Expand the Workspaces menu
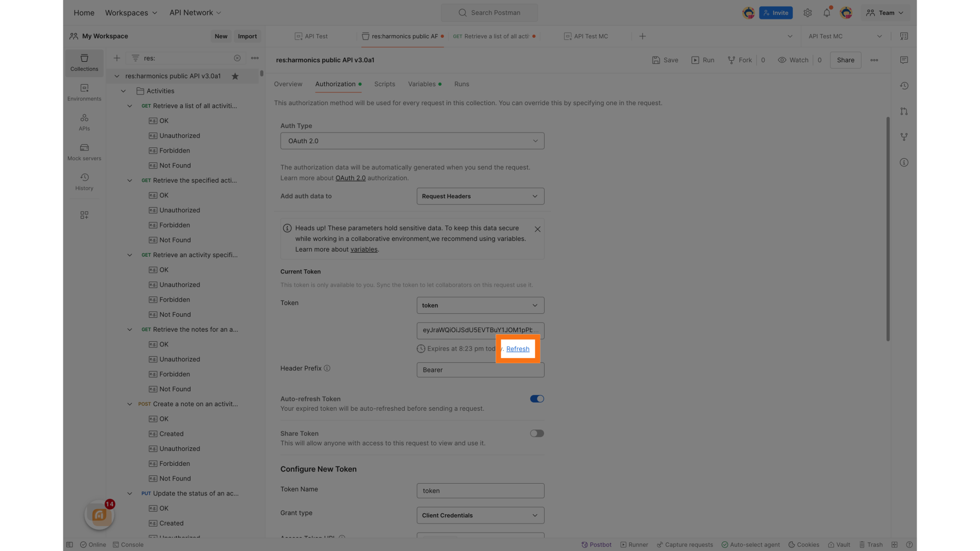980x551 pixels. point(131,13)
